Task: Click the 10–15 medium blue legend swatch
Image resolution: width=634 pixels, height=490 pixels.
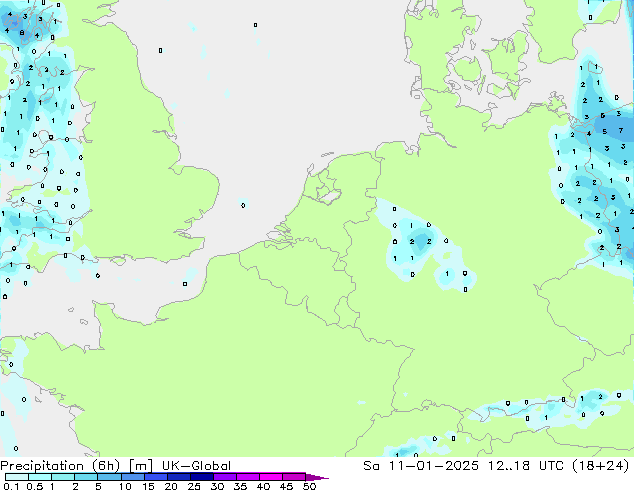Action: point(133,477)
